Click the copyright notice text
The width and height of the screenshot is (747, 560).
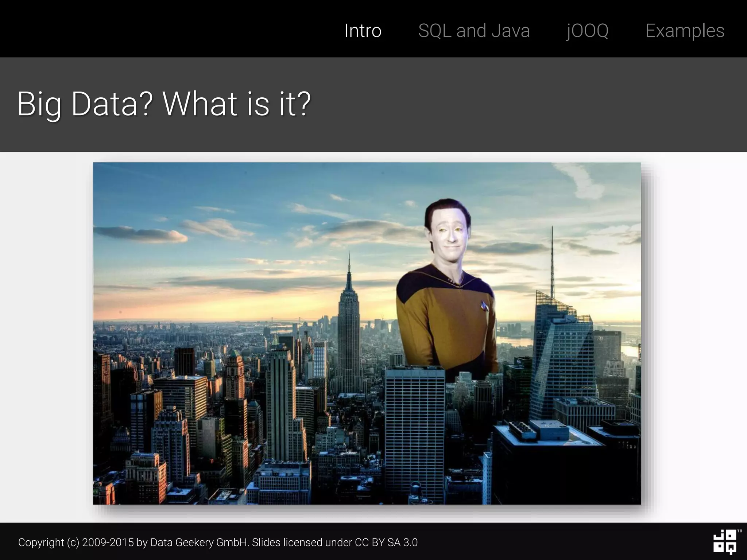[218, 542]
